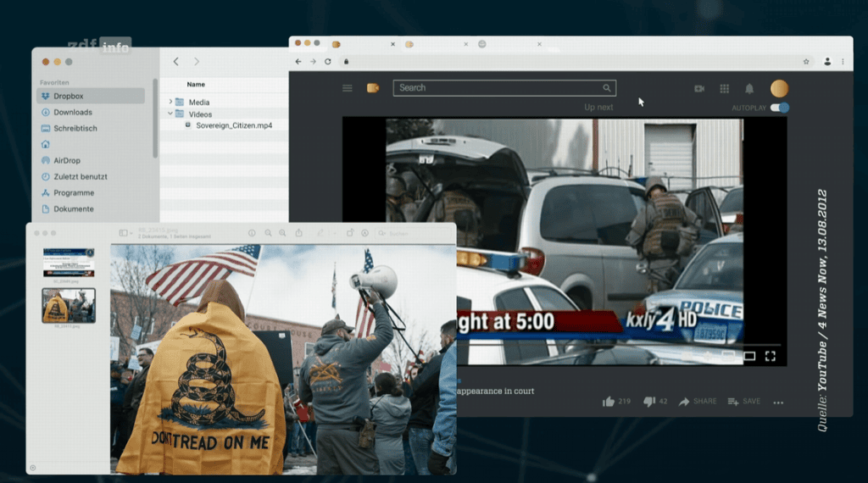Open the apps grid icon
The height and width of the screenshot is (483, 868).
(724, 88)
